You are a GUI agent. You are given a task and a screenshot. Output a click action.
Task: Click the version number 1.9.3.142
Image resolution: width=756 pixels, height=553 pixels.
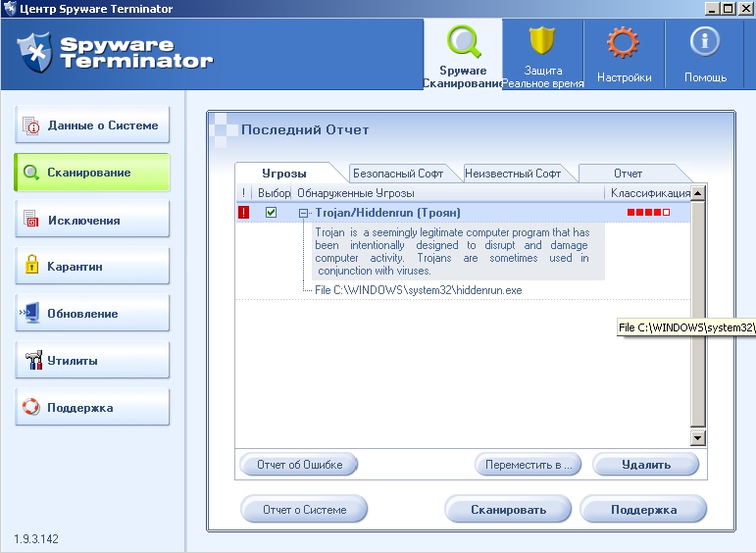click(x=36, y=538)
